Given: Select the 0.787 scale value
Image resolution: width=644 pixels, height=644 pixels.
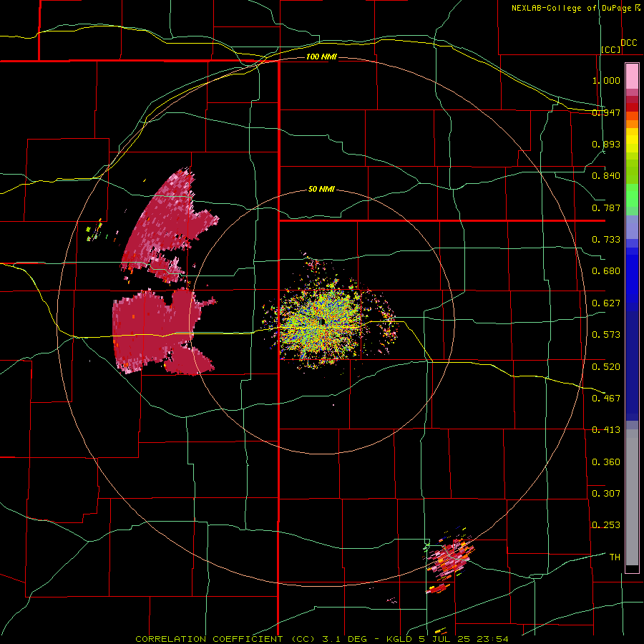Looking at the screenshot, I should tap(606, 208).
